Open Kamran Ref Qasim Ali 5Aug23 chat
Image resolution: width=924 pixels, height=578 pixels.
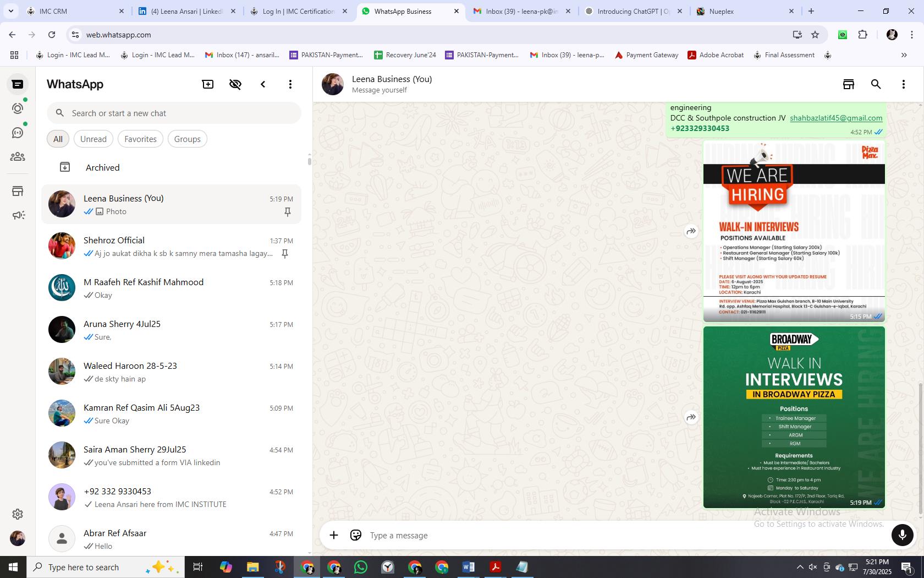coord(171,413)
